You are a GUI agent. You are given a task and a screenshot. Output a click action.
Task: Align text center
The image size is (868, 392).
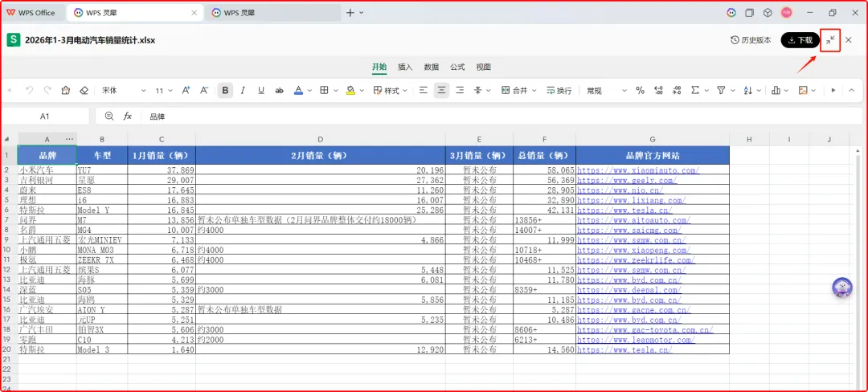441,90
